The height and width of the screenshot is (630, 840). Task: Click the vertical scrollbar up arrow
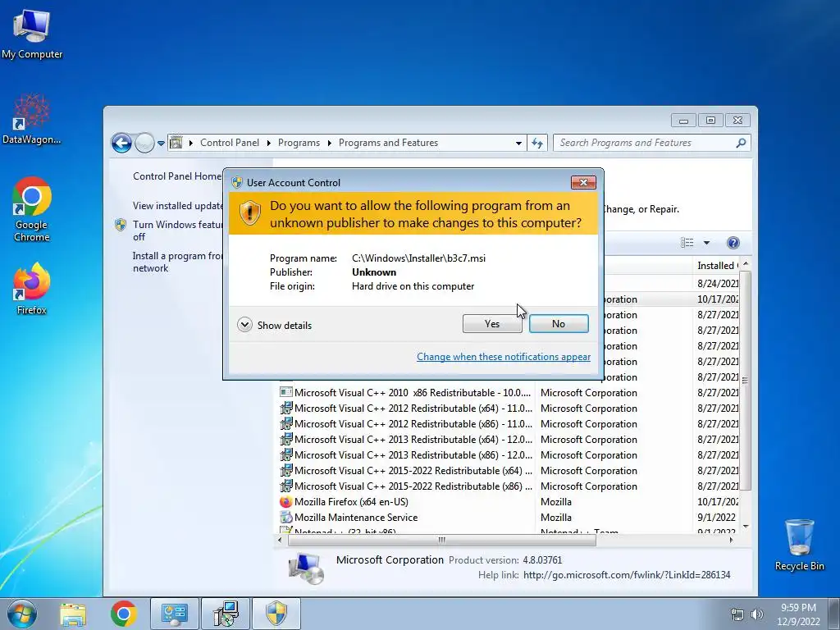(745, 264)
